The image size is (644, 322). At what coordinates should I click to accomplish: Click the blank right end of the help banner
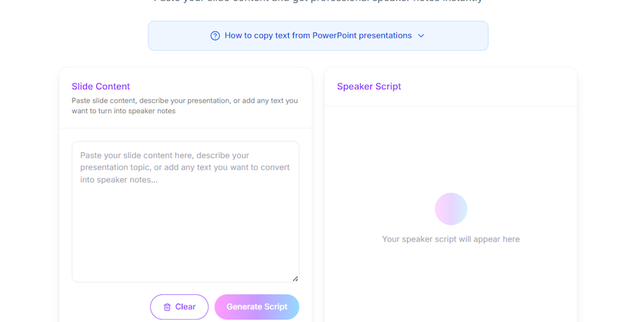click(x=462, y=36)
